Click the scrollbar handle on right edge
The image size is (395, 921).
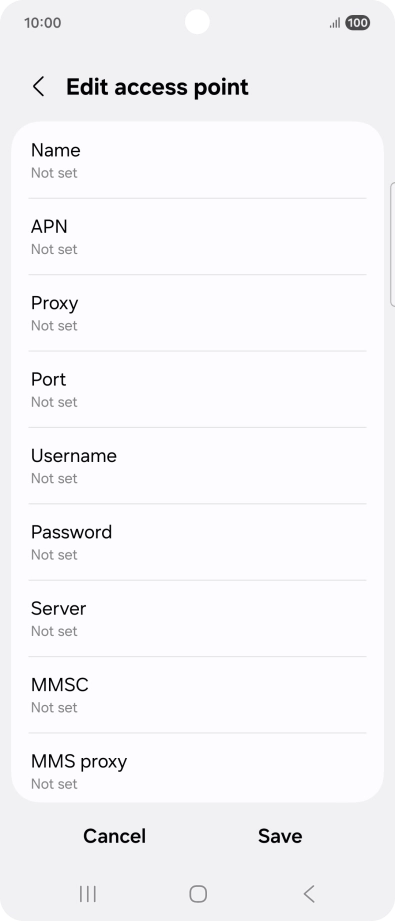pyautogui.click(x=392, y=244)
